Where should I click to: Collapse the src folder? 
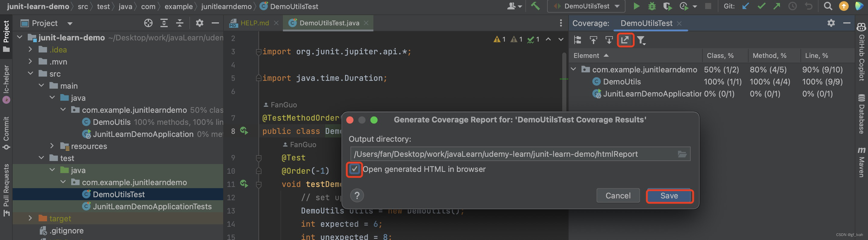pos(30,73)
